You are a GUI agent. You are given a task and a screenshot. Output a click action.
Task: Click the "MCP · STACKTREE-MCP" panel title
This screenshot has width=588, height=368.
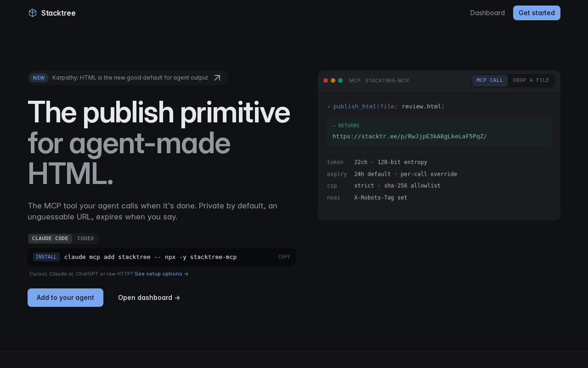379,81
